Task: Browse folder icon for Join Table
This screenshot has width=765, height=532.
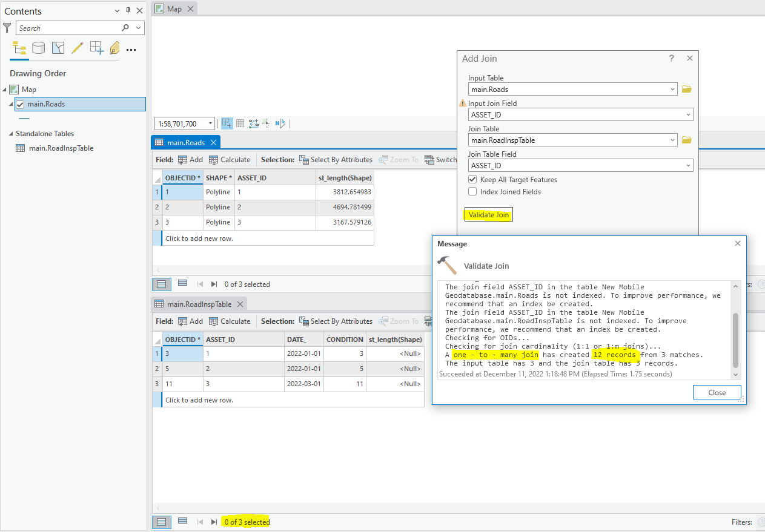Action: click(686, 140)
